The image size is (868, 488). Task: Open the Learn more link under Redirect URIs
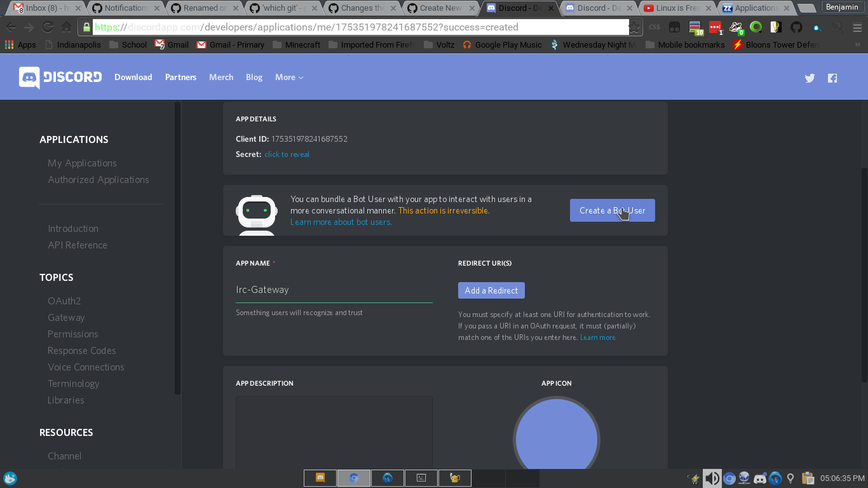[598, 337]
